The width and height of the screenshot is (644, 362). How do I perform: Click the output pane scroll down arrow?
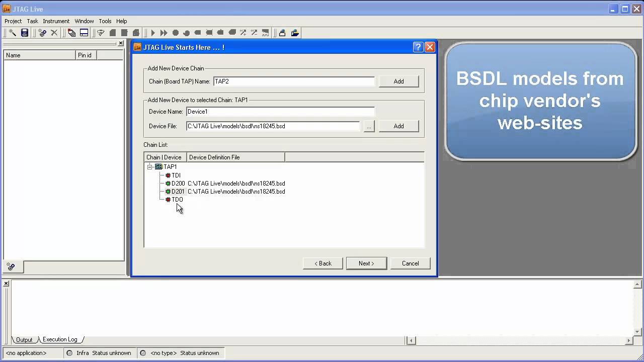[x=637, y=331]
